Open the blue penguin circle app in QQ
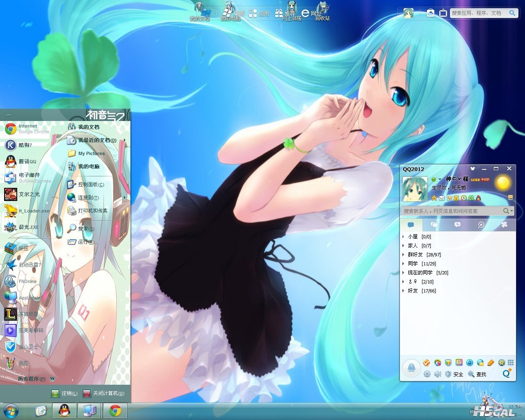The height and width of the screenshot is (420, 525). 470,363
